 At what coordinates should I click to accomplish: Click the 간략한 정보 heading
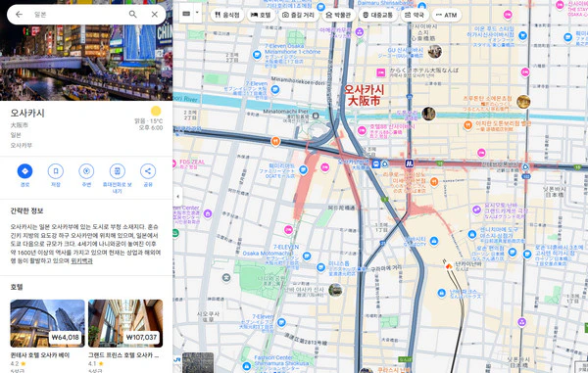coord(26,210)
